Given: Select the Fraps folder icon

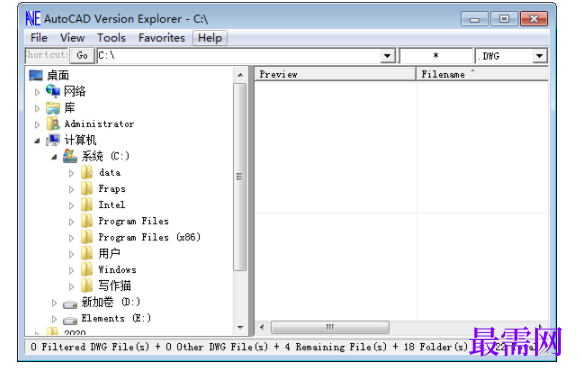Looking at the screenshot, I should coord(87,189).
